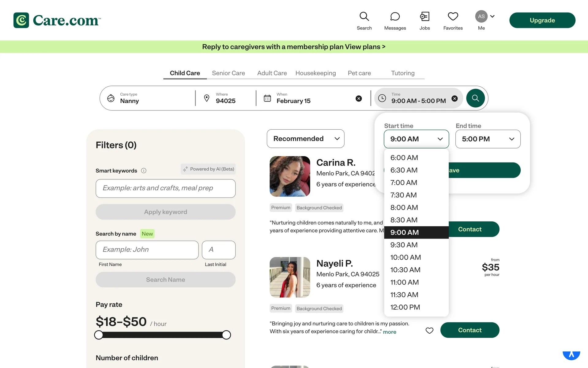Click the Care.com logo
The width and height of the screenshot is (588, 368).
(x=57, y=20)
